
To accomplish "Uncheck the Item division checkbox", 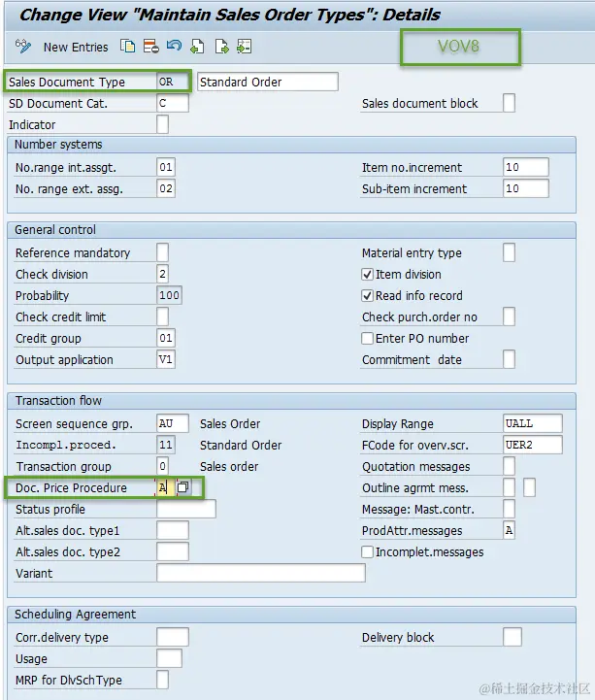I will point(367,275).
